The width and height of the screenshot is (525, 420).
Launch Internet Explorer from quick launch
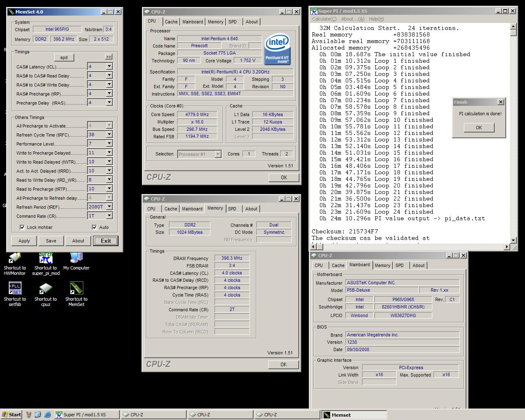tap(48, 415)
